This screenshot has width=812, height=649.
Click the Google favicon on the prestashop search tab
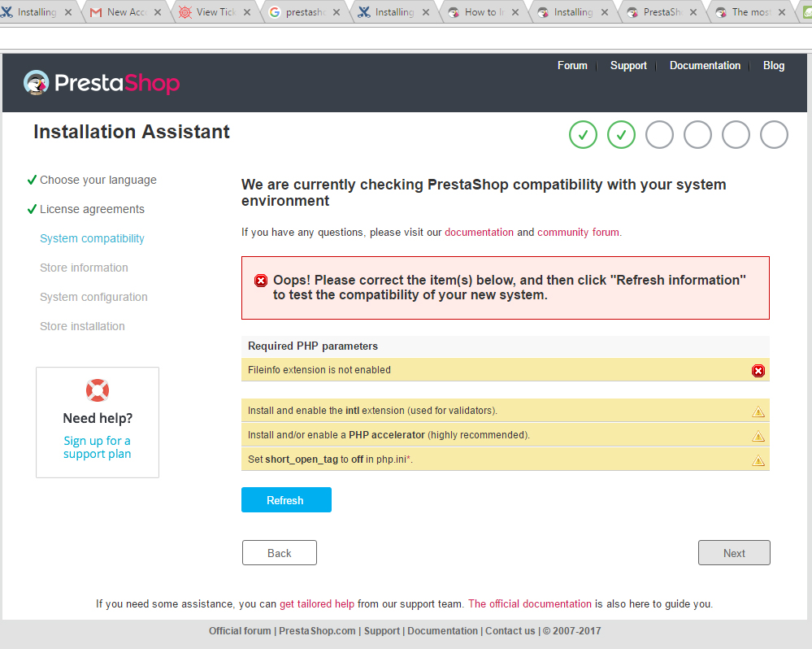pos(275,12)
